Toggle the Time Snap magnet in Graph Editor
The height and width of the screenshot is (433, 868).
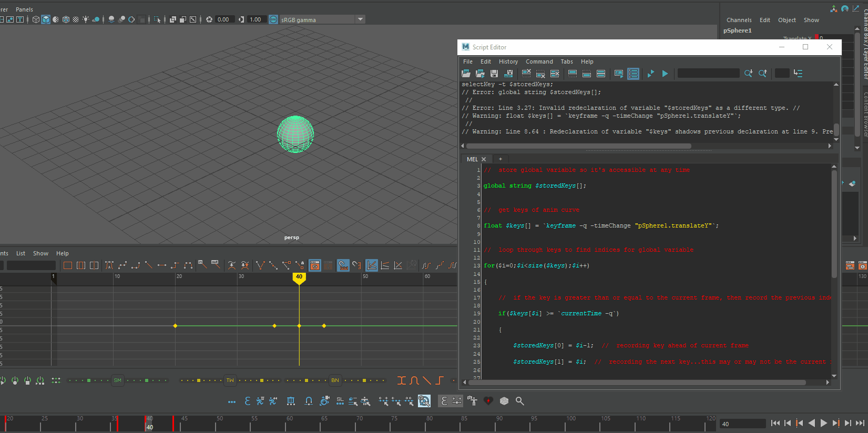[x=343, y=265]
